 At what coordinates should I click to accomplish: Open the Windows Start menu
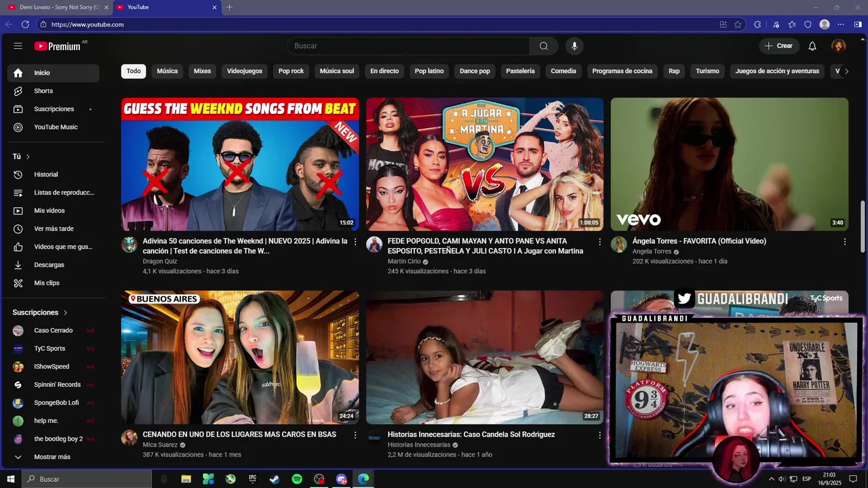[11, 479]
